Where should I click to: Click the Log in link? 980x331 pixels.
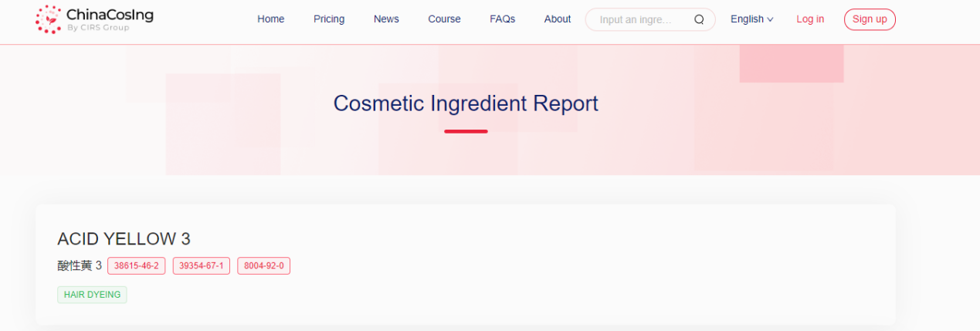click(x=810, y=19)
